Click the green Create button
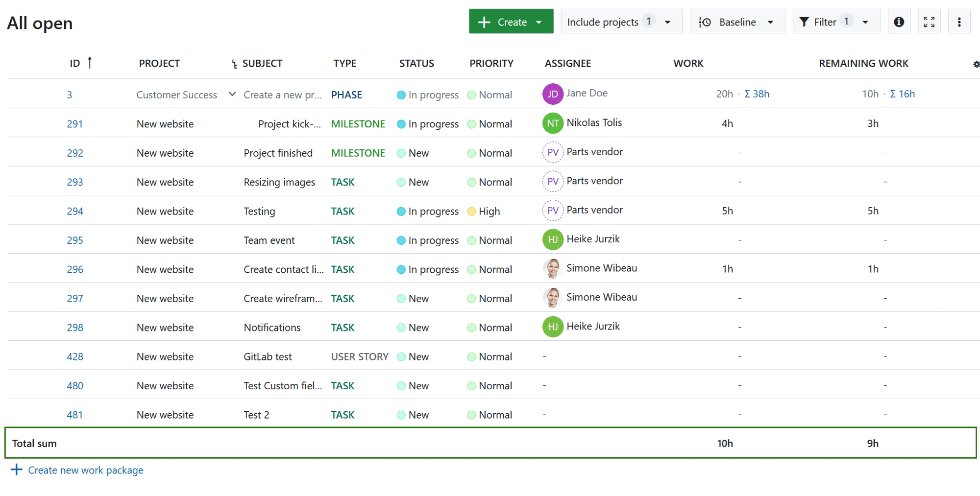This screenshot has width=980, height=496. (505, 21)
